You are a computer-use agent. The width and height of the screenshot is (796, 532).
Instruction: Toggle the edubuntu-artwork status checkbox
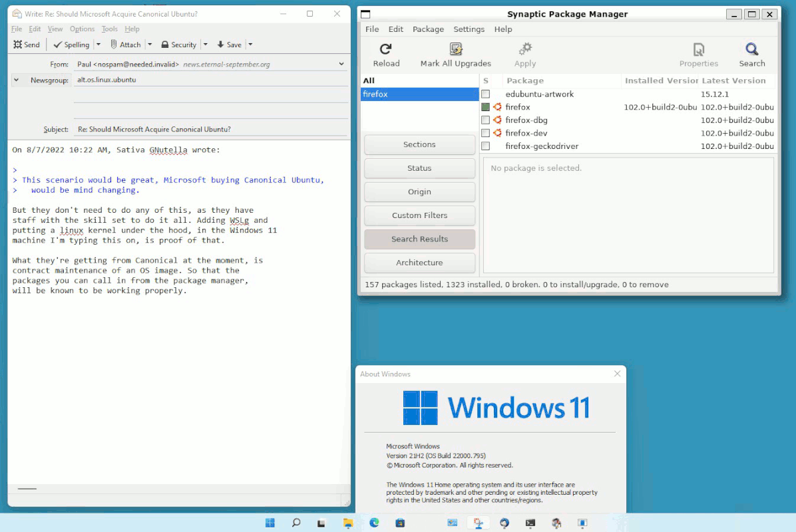(486, 94)
